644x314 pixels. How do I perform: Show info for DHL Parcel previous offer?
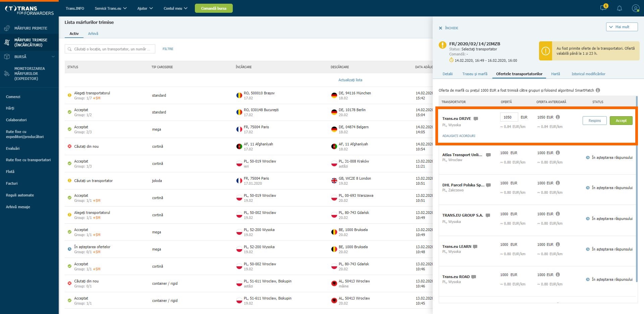point(558,183)
